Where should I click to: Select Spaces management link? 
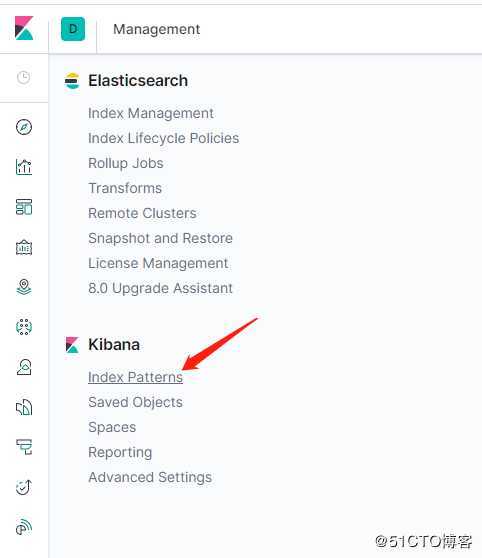(112, 427)
